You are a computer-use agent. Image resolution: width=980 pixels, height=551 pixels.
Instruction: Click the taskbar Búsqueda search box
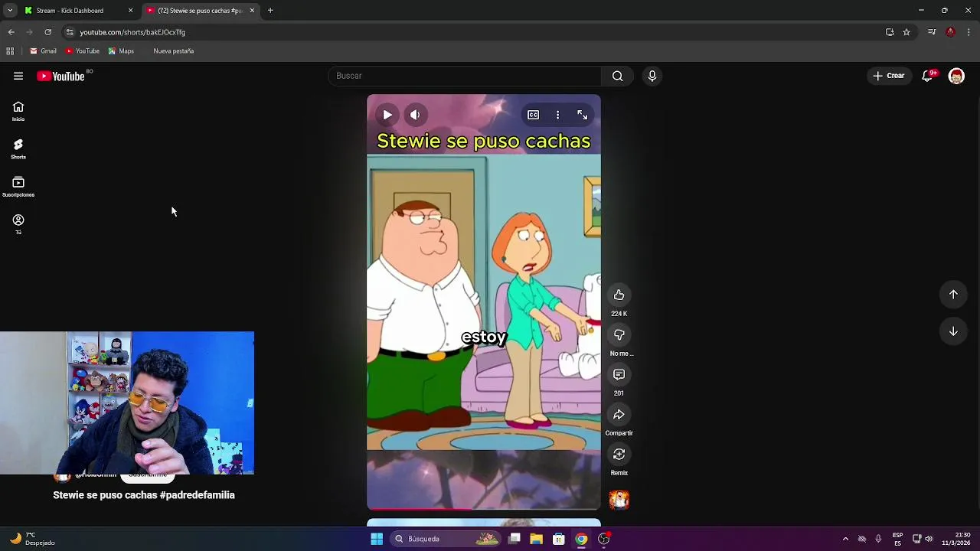[447, 539]
